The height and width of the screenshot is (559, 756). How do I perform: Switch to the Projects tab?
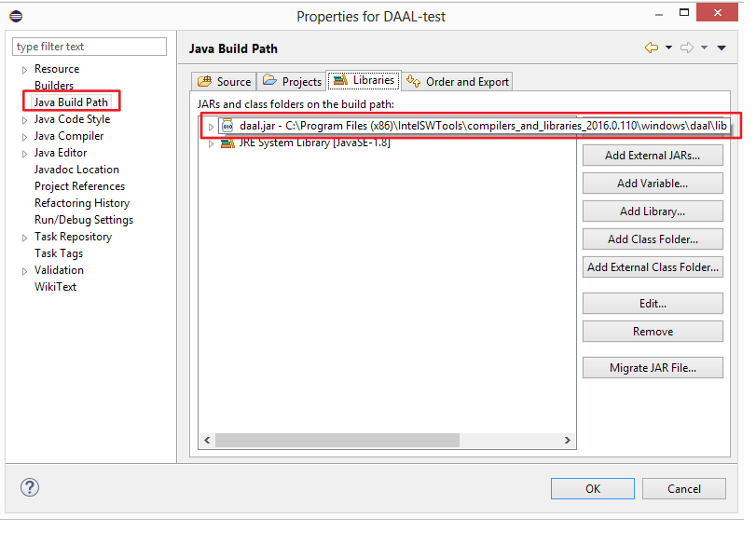293,81
